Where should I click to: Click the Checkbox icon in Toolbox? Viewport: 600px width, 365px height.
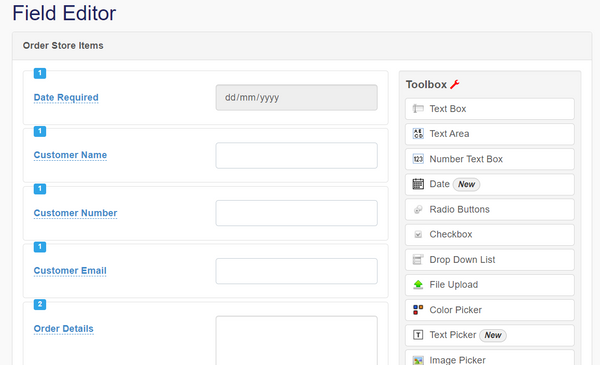click(x=418, y=234)
